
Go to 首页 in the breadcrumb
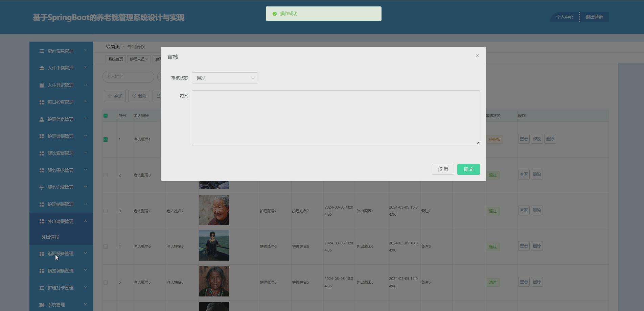(x=115, y=47)
